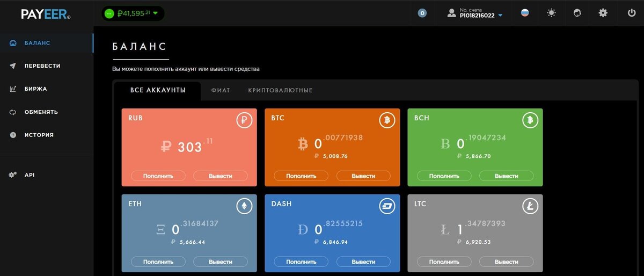Click Пополнить on the DASH card

pyautogui.click(x=301, y=262)
